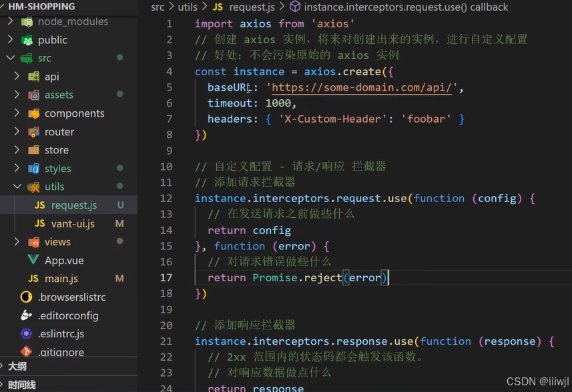The width and height of the screenshot is (572, 392).
Task: Open App.vue file
Action: pyautogui.click(x=64, y=261)
